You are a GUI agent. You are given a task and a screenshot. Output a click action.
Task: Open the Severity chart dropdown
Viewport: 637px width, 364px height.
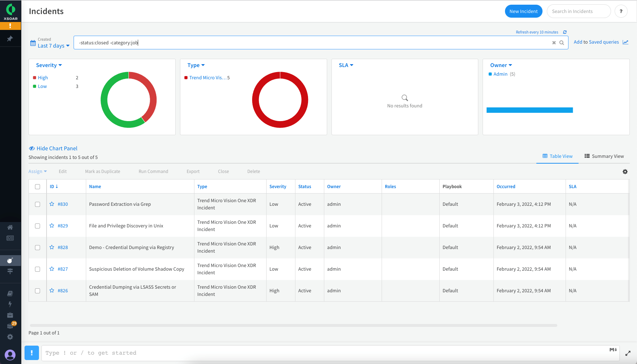pos(49,65)
